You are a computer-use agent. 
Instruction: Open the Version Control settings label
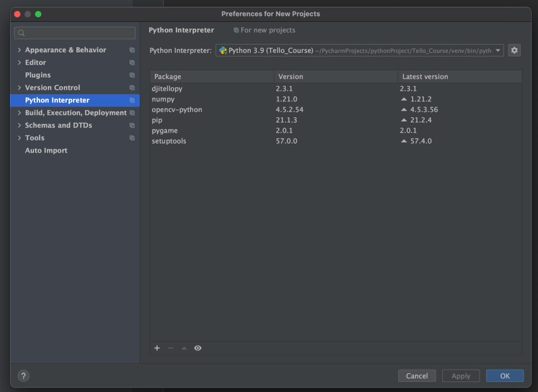point(52,88)
